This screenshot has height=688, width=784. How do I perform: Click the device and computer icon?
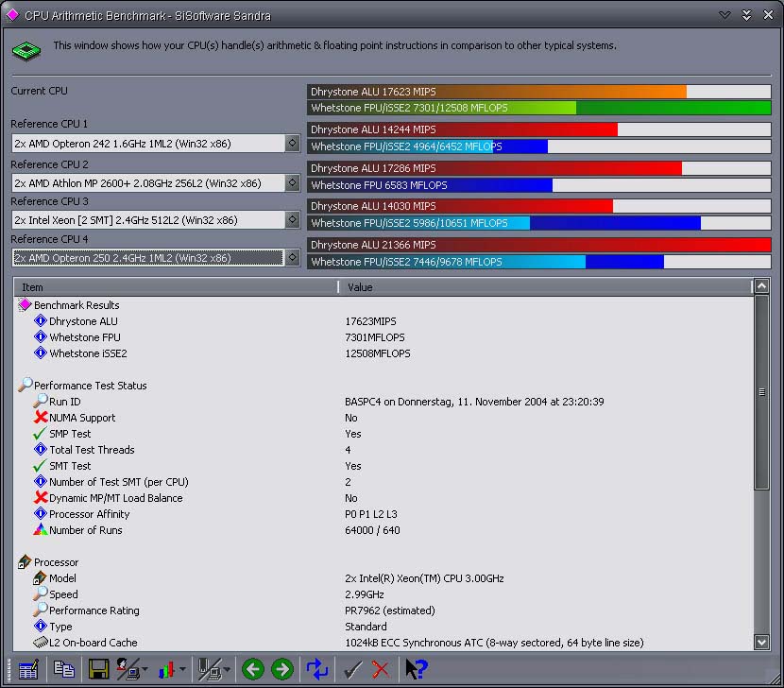pos(210,669)
